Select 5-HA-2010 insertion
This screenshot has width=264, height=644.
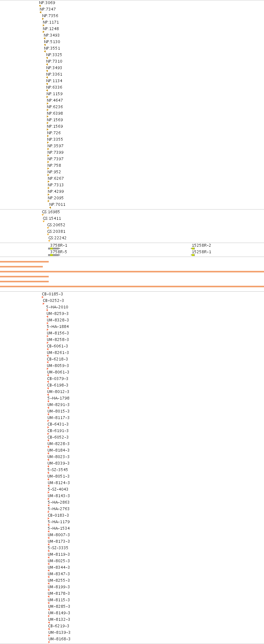coord(57,307)
